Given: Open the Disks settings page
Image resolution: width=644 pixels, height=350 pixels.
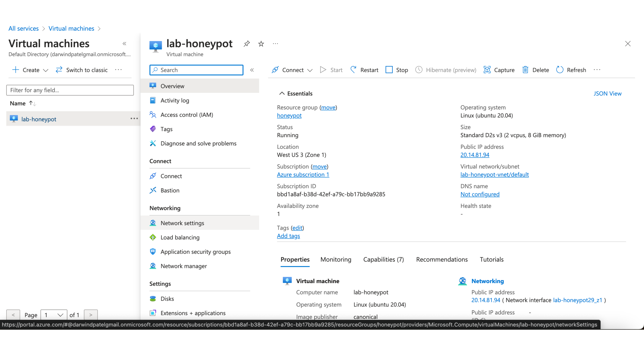Looking at the screenshot, I should click(x=167, y=298).
